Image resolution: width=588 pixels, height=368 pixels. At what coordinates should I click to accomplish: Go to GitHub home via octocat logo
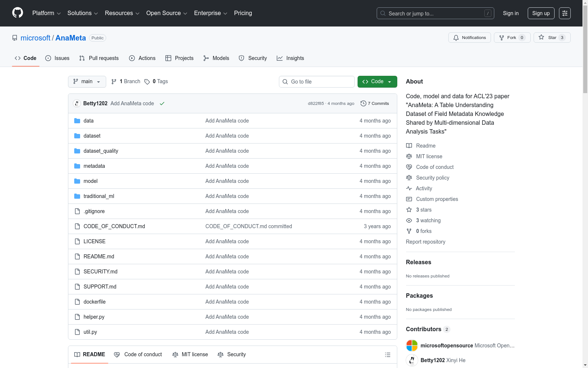pyautogui.click(x=18, y=13)
